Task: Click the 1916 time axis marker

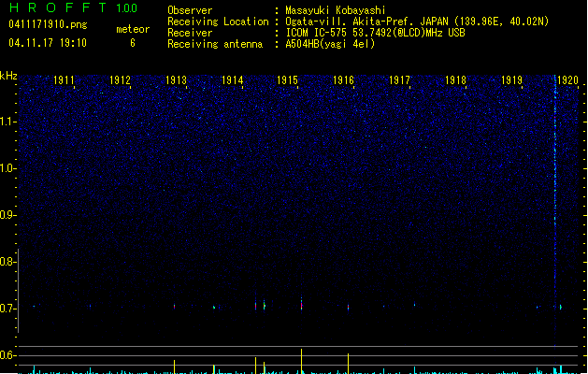Action: point(343,80)
